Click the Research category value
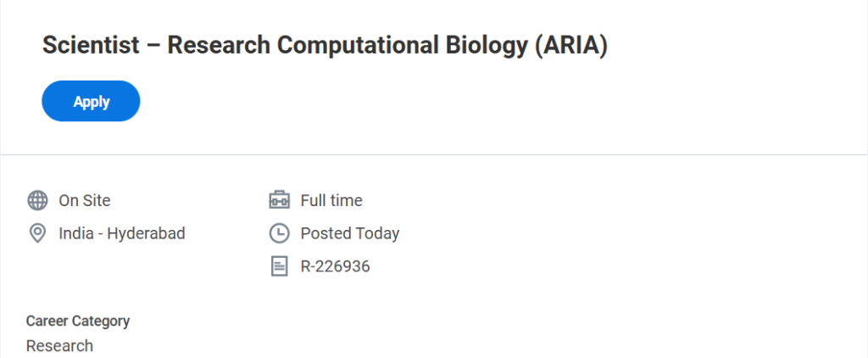Image resolution: width=868 pixels, height=358 pixels. click(x=59, y=345)
